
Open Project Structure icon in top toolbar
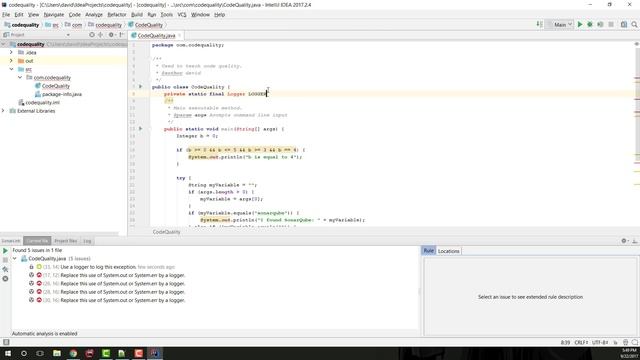pyautogui.click(x=624, y=24)
